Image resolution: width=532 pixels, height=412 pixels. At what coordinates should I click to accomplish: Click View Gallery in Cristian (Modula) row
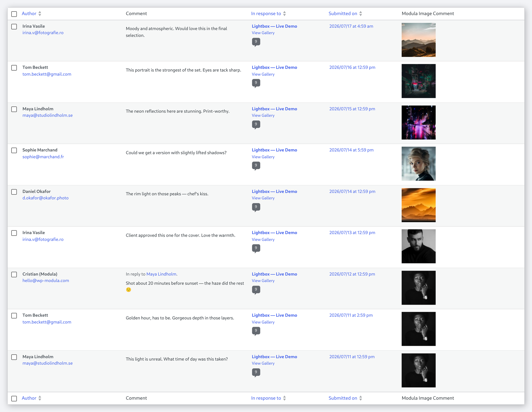[263, 281]
